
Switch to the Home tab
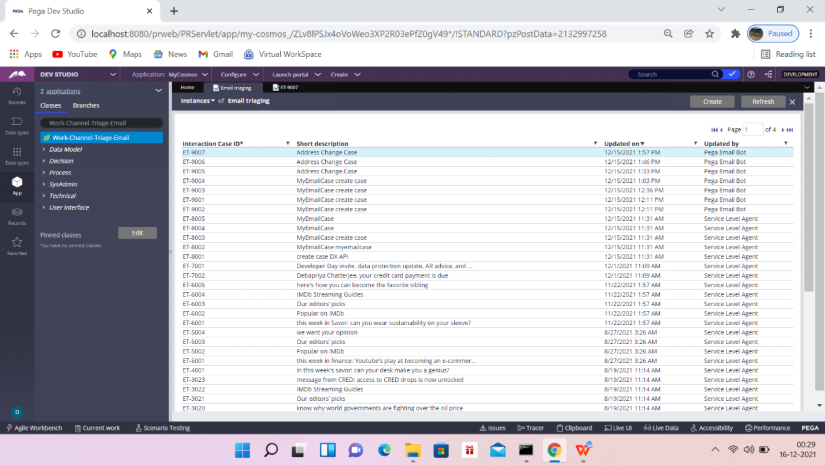point(187,87)
